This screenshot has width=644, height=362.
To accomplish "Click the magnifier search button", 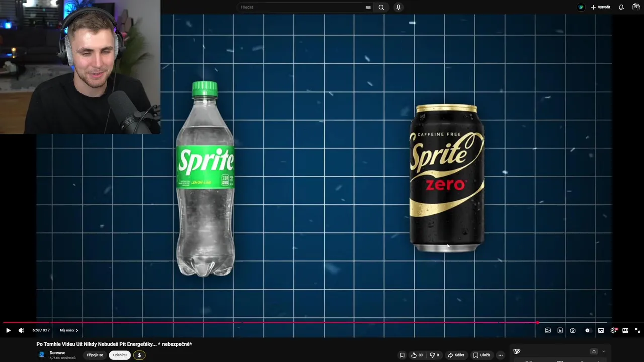I will click(x=381, y=7).
